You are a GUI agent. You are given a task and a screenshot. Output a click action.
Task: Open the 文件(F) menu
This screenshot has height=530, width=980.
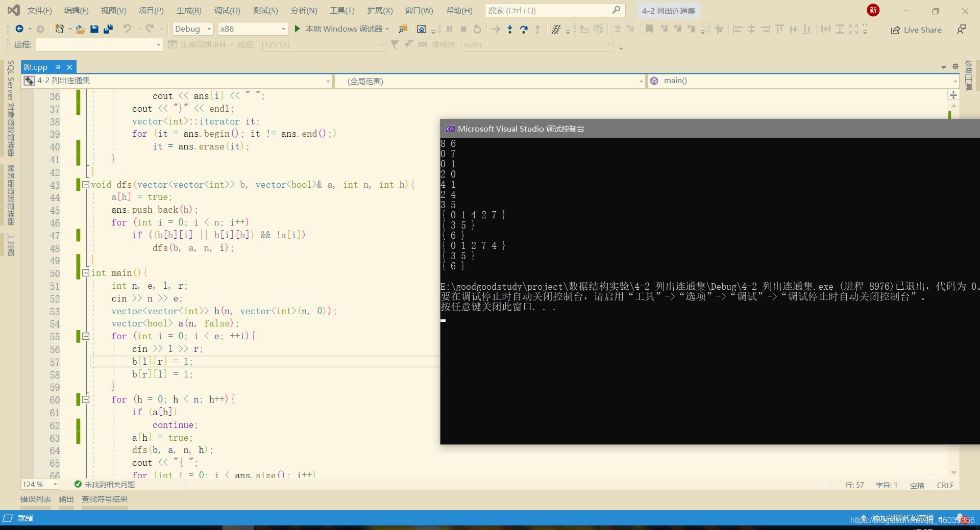point(39,10)
